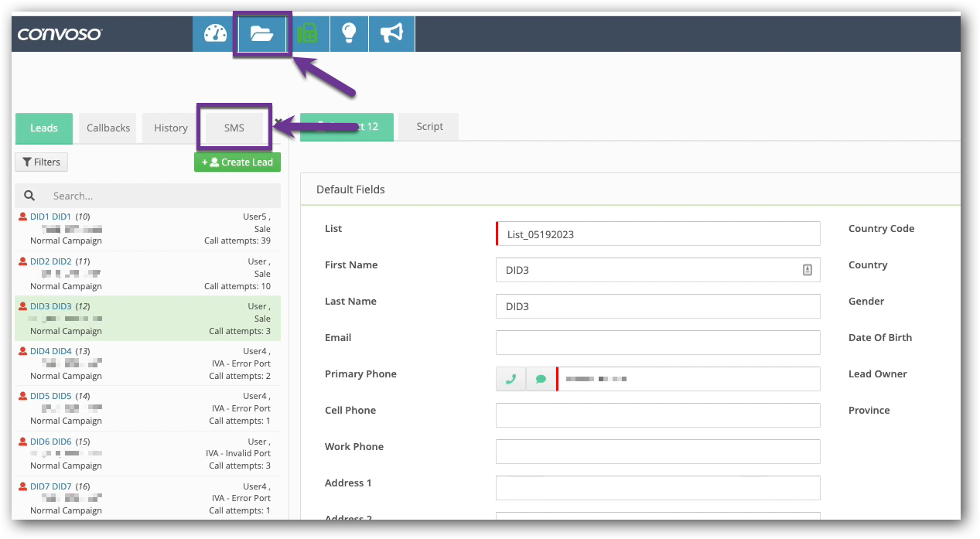Click the green person icon beside DID1 DID1

(x=19, y=216)
